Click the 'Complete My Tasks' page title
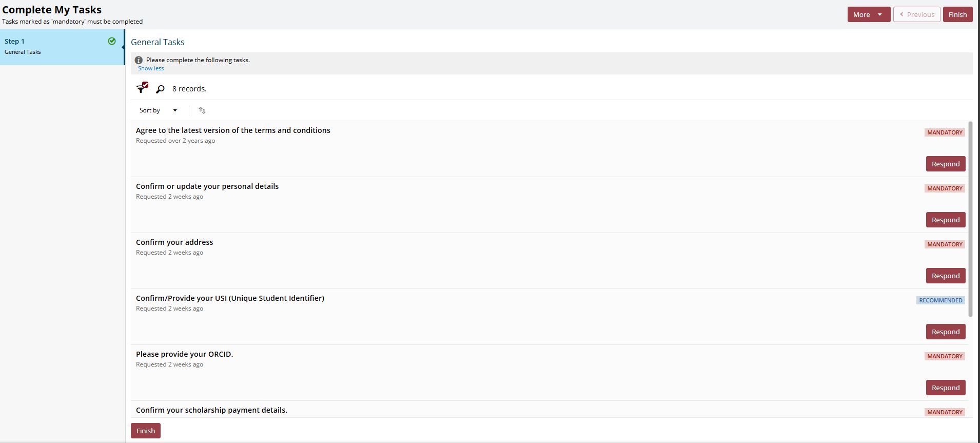Image resolution: width=980 pixels, height=443 pixels. [x=52, y=10]
